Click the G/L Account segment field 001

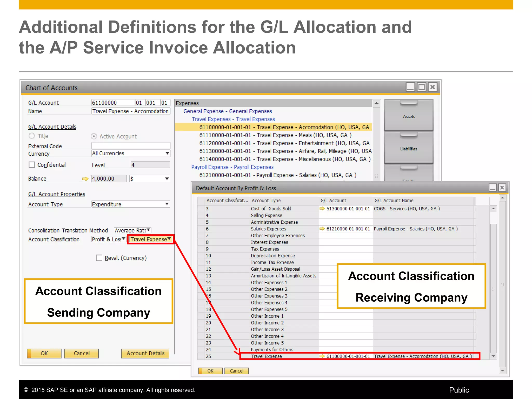[152, 103]
